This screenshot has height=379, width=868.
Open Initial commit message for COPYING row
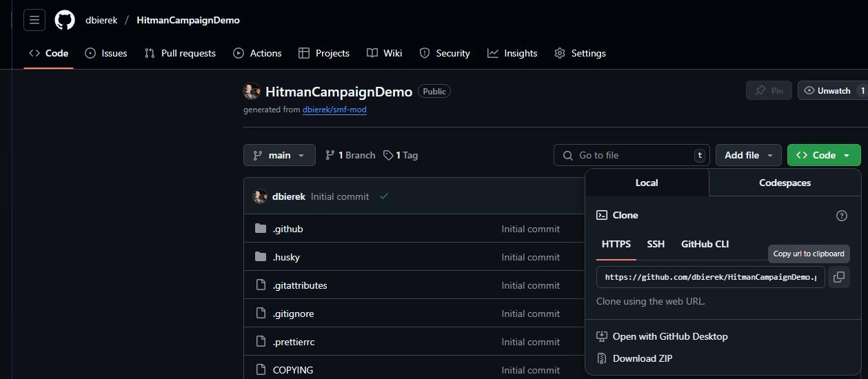[x=531, y=370]
